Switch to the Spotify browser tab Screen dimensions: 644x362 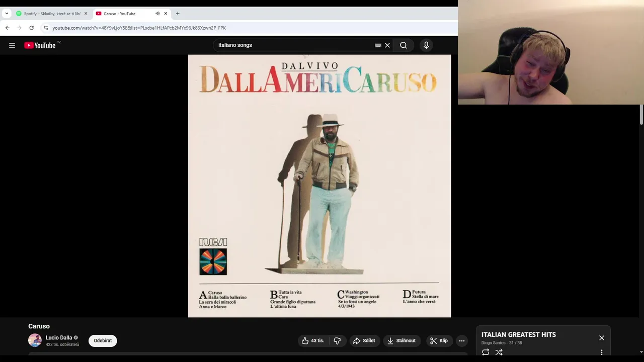click(x=51, y=14)
